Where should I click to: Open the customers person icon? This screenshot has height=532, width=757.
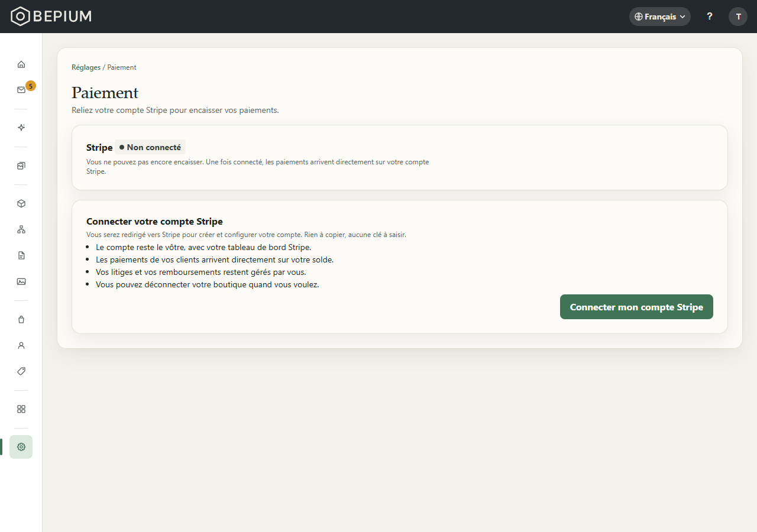click(21, 345)
